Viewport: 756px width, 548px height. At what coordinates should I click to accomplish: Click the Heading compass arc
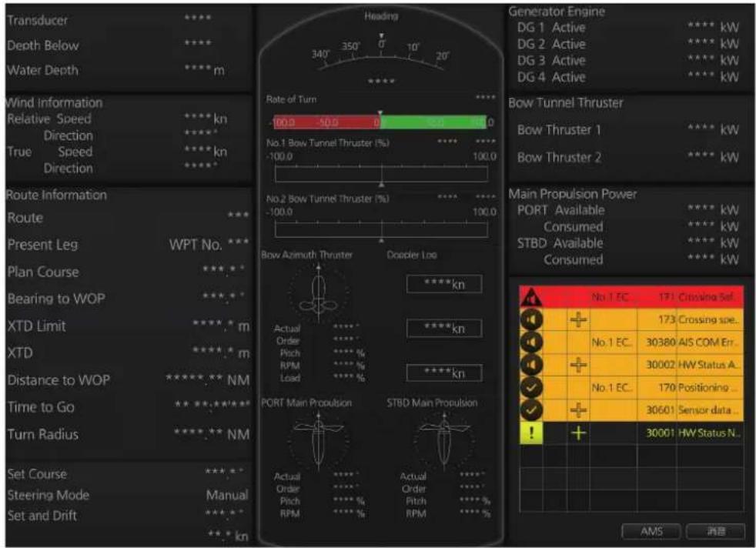click(381, 55)
